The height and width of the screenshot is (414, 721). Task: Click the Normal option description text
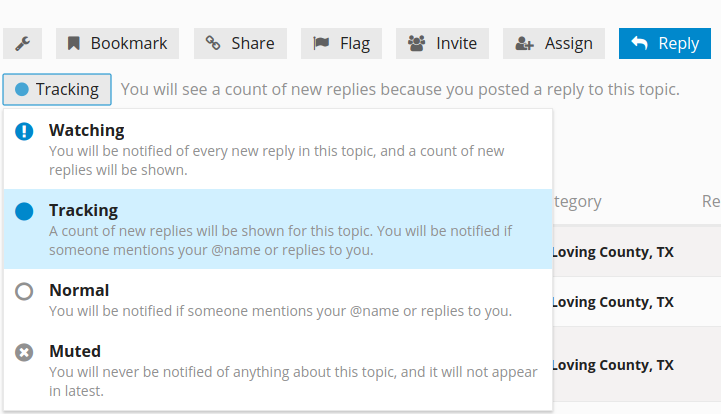[280, 311]
